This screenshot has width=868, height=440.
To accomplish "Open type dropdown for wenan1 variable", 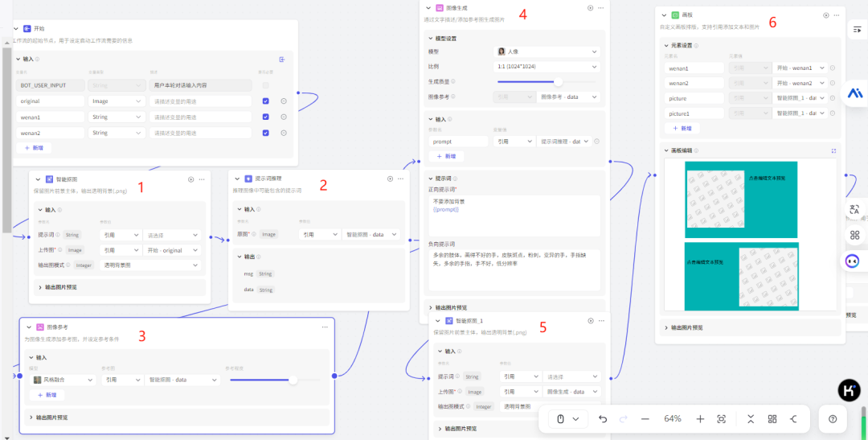I will click(x=117, y=117).
